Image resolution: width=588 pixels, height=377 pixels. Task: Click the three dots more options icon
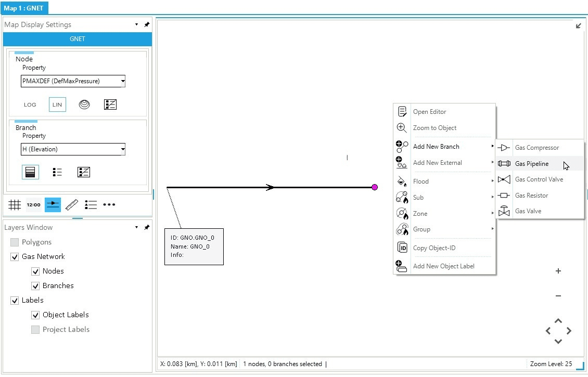[109, 205]
